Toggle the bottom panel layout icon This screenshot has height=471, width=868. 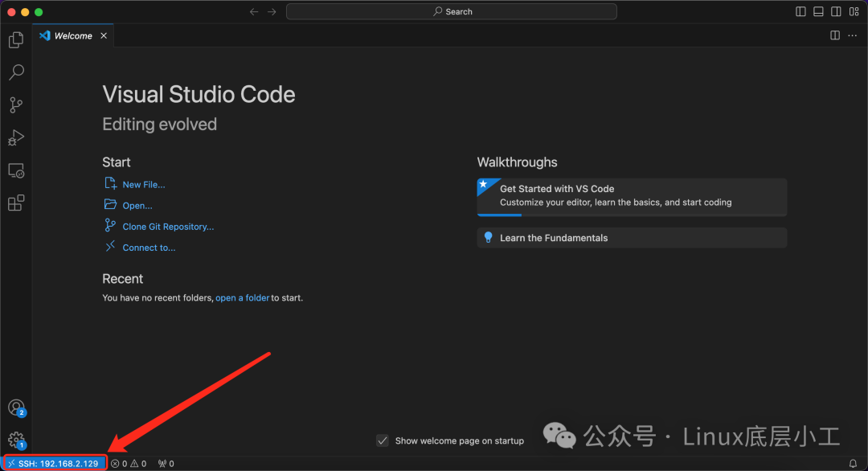point(818,11)
